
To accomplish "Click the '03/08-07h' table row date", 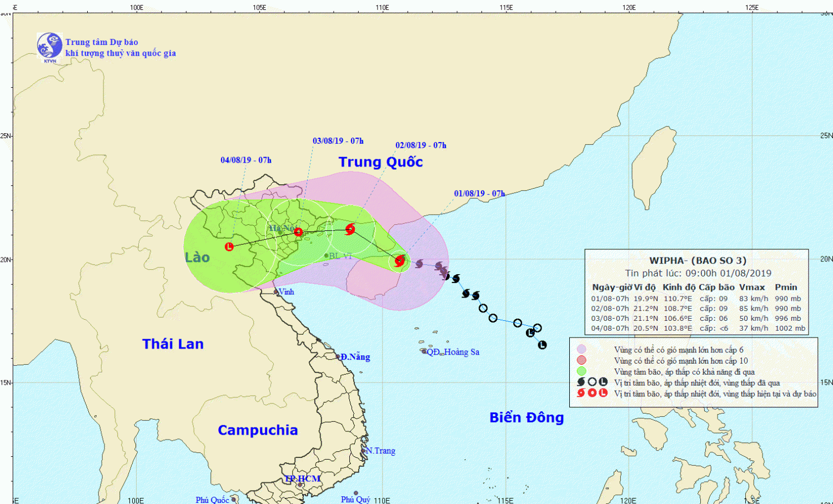I will pos(610,319).
